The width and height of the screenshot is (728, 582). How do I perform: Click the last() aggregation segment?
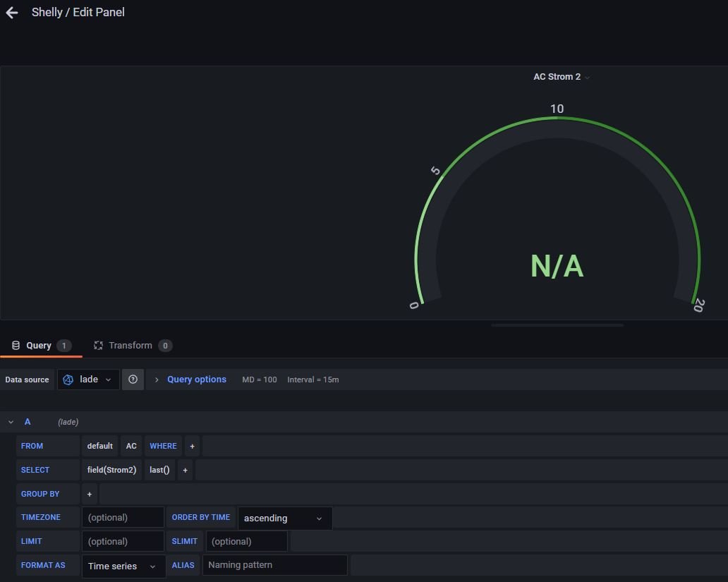(159, 470)
